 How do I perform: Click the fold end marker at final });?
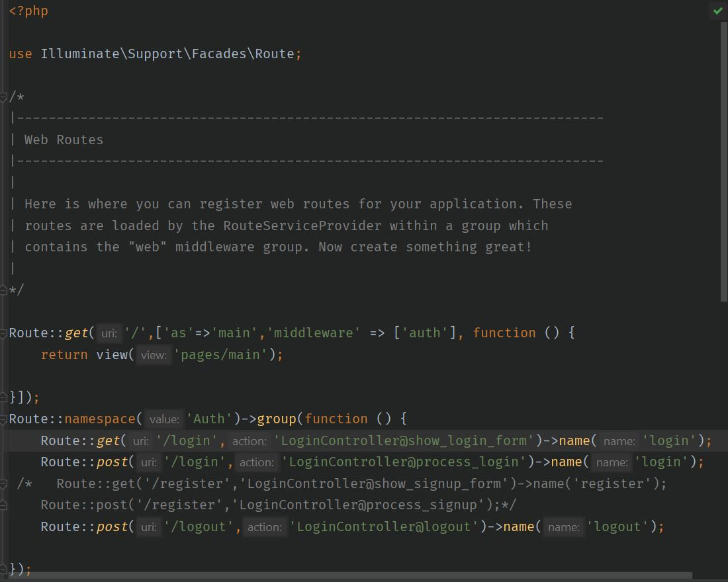tap(4, 569)
